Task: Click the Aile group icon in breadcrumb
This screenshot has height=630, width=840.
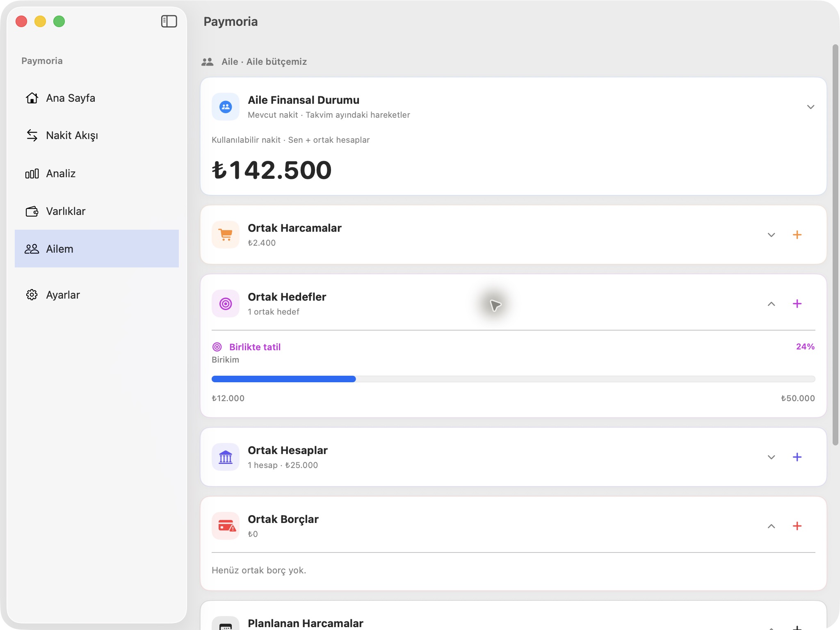Action: tap(208, 62)
